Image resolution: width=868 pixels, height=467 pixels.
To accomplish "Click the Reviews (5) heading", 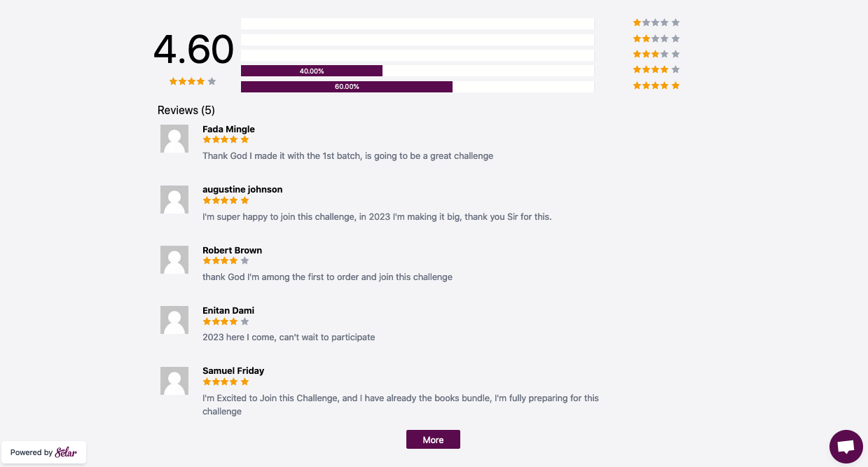I will (x=186, y=110).
